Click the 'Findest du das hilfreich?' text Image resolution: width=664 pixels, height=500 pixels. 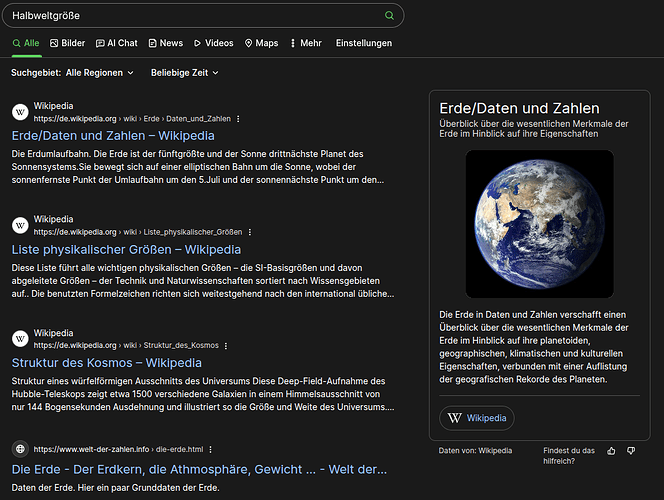pyautogui.click(x=569, y=456)
